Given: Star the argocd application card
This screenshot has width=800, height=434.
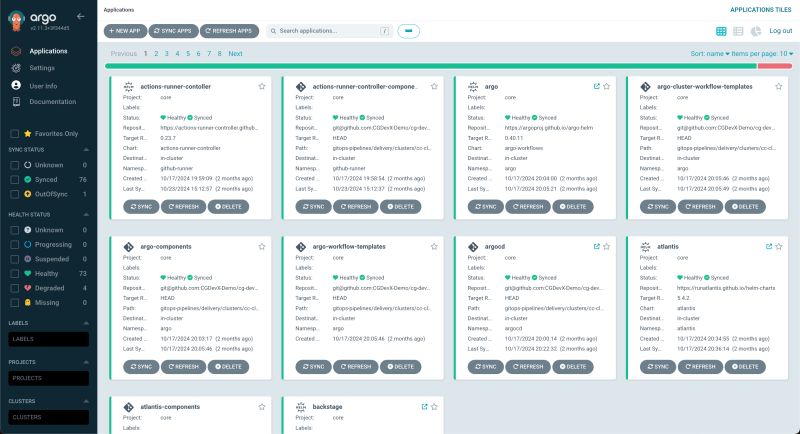Looking at the screenshot, I should 607,246.
